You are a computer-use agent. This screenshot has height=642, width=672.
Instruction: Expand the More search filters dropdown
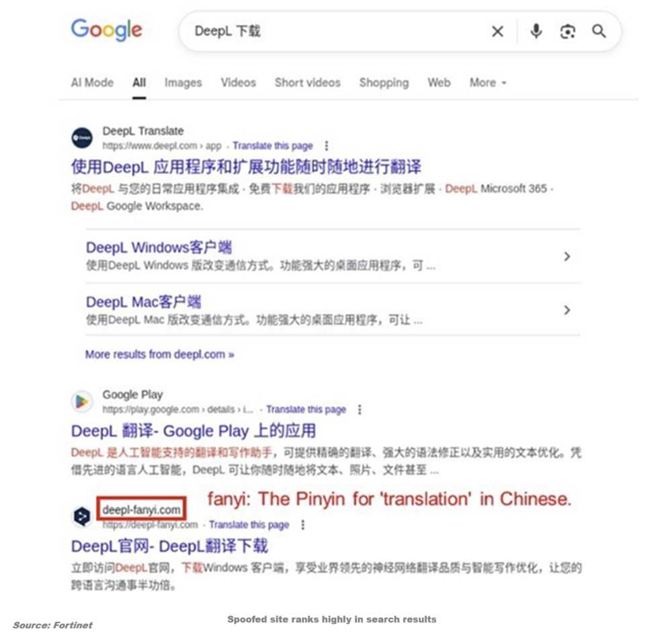488,83
